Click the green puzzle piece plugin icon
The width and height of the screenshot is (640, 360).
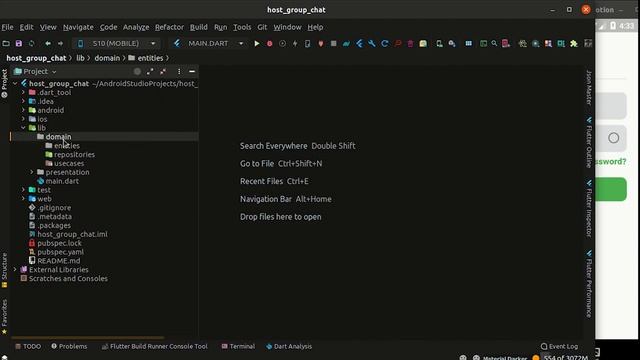(x=574, y=43)
